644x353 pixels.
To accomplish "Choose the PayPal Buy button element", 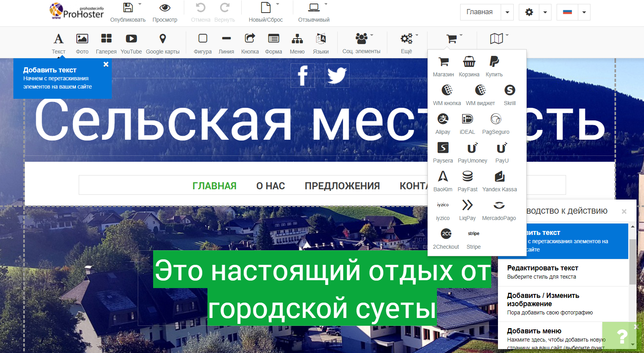I will [494, 66].
